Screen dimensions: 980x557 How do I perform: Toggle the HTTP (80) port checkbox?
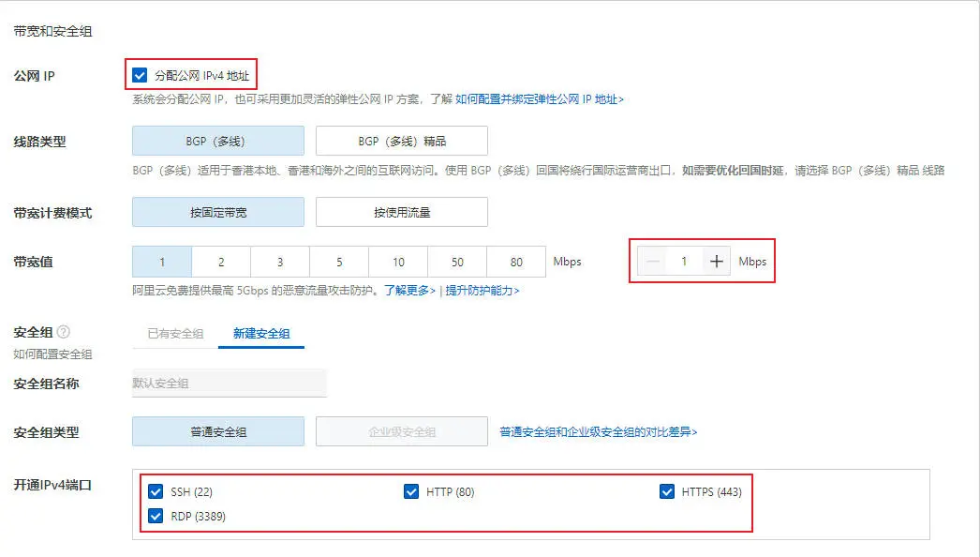(x=411, y=491)
